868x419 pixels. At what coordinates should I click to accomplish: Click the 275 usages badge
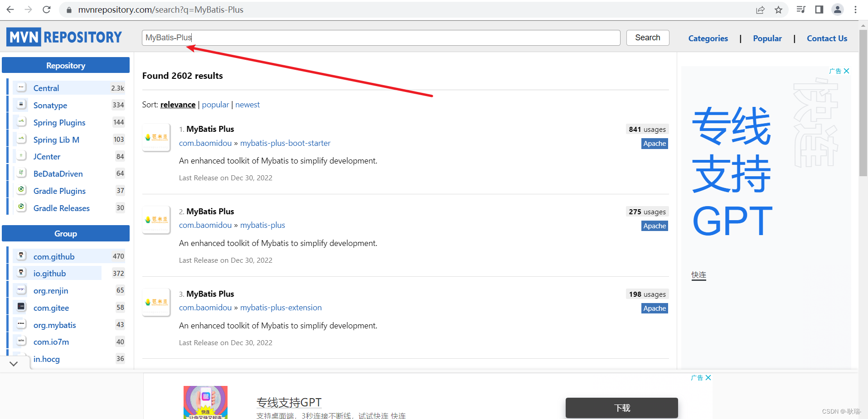click(x=647, y=212)
